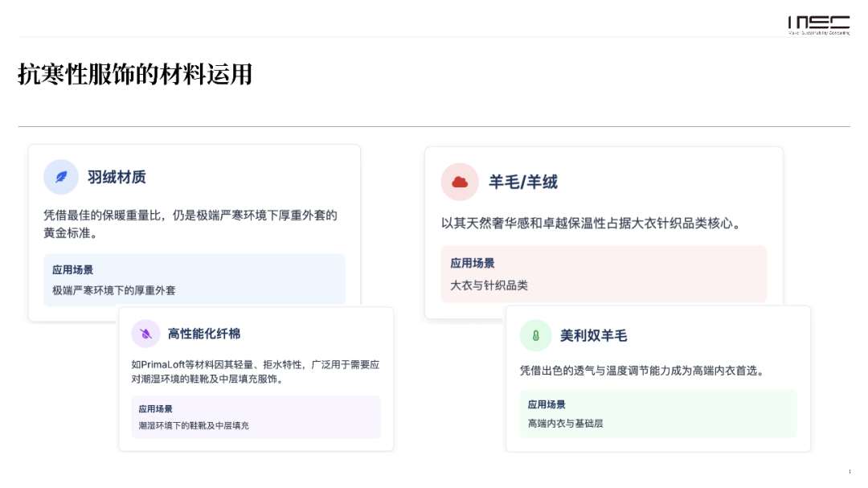Click the red cloud icon beside 羊毛/羊绒
The height and width of the screenshot is (488, 868).
[x=460, y=182]
